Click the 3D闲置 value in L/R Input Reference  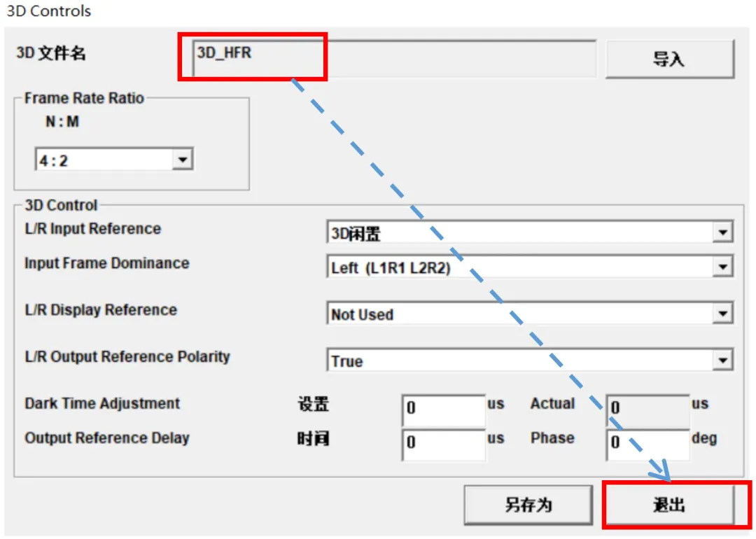[x=518, y=233]
